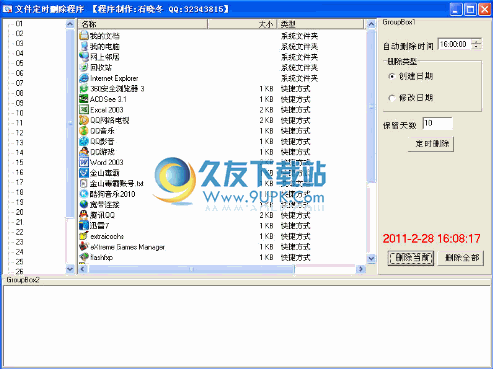Select the 创建日期 radio button
The image size is (493, 369).
tap(392, 76)
